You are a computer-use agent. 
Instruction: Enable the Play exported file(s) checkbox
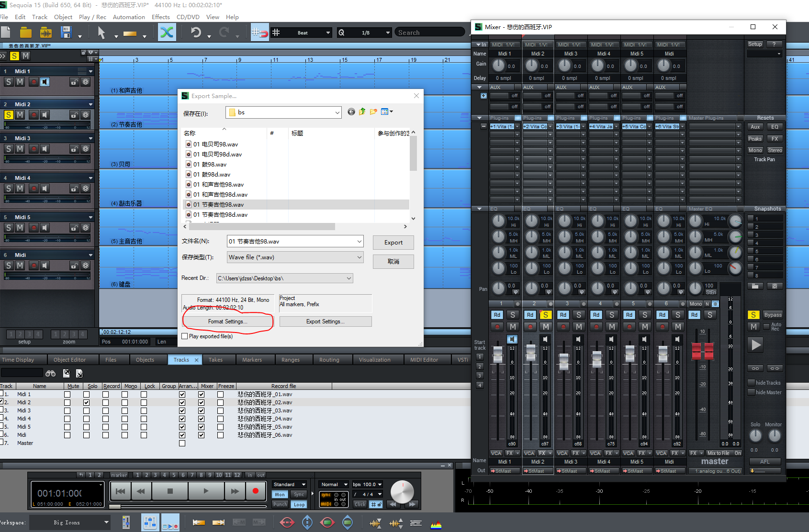tap(185, 336)
